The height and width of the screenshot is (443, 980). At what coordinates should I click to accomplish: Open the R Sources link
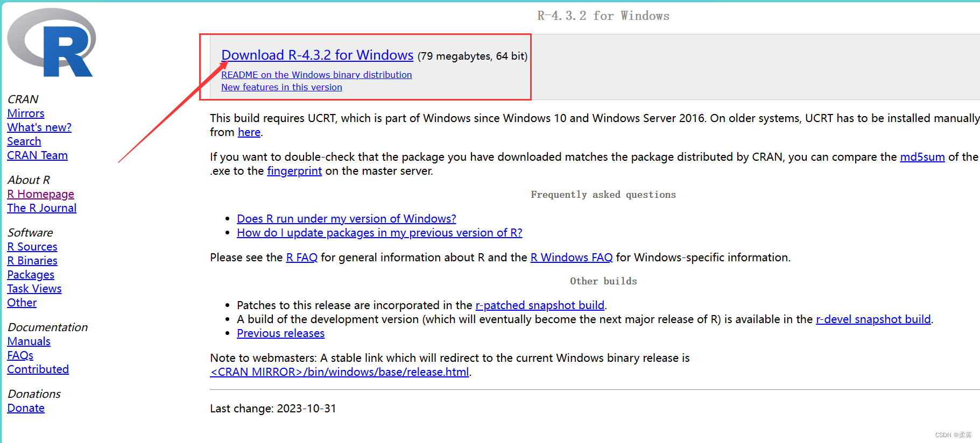point(32,247)
